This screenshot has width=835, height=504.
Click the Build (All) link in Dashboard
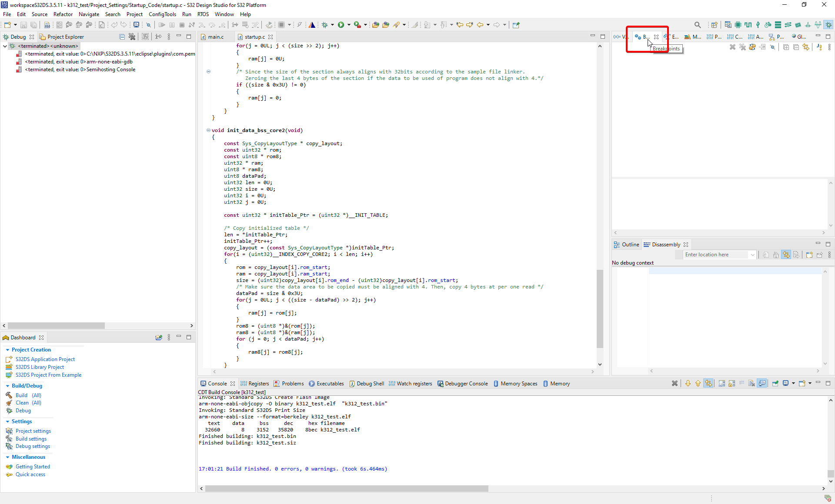tap(28, 395)
